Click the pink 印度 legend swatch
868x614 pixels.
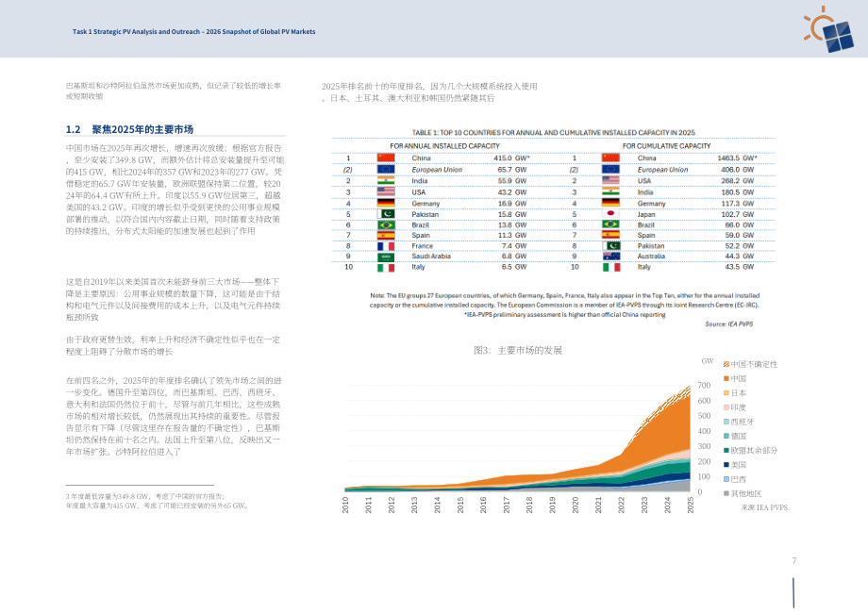[x=726, y=407]
